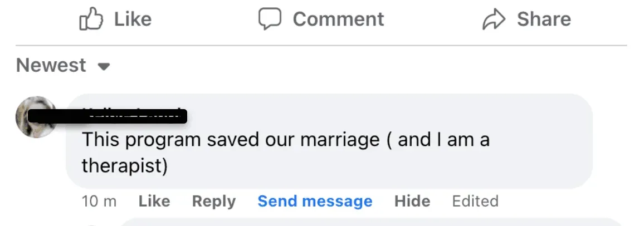Click the Share arrow icon
This screenshot has width=644, height=226.
tap(493, 19)
